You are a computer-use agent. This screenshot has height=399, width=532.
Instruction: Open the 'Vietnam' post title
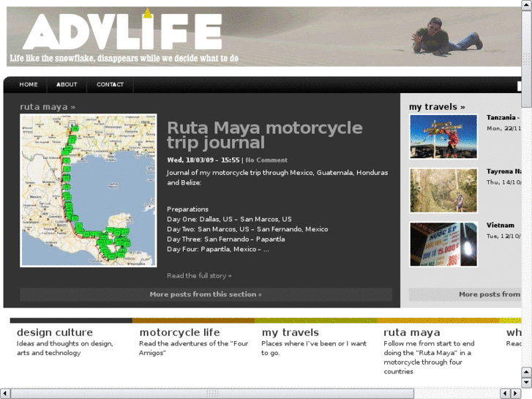click(x=501, y=225)
